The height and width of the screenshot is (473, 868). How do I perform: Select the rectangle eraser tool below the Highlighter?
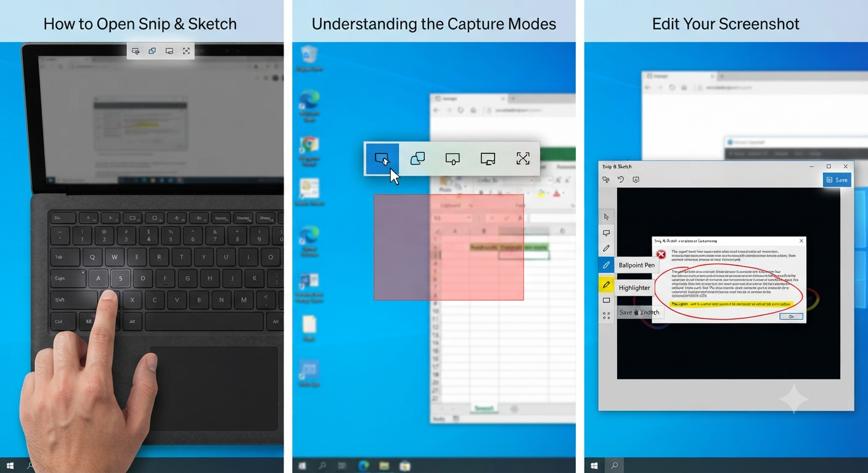(607, 301)
